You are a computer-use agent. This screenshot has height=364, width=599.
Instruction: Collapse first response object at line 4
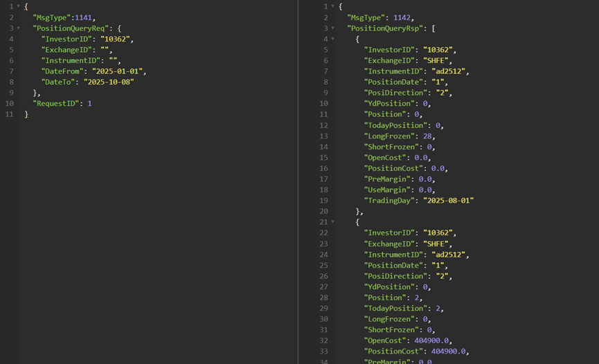(333, 39)
